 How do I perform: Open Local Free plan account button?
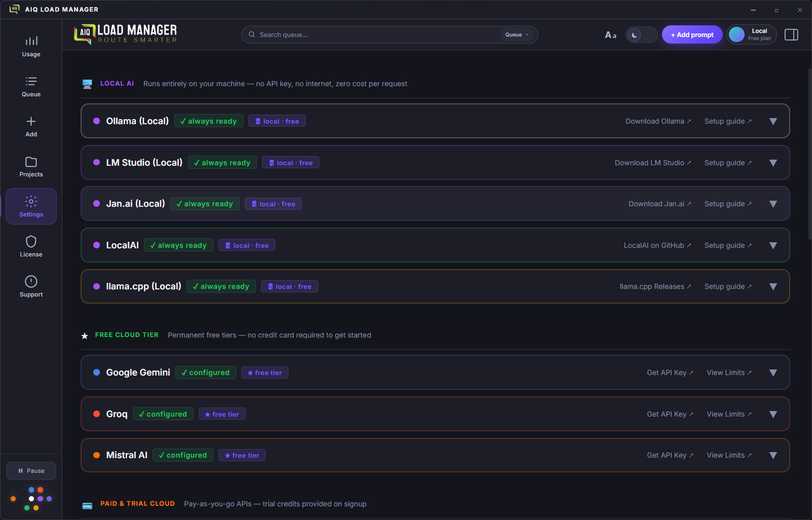click(x=752, y=34)
